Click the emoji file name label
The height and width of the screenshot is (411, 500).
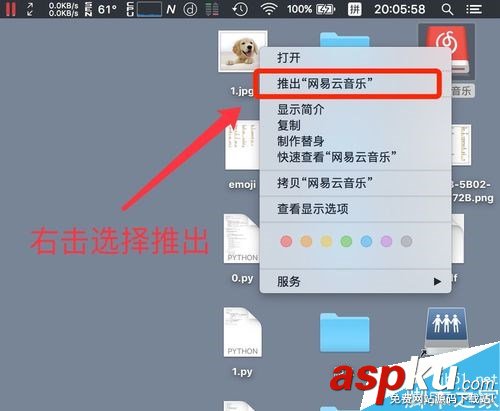click(x=242, y=184)
